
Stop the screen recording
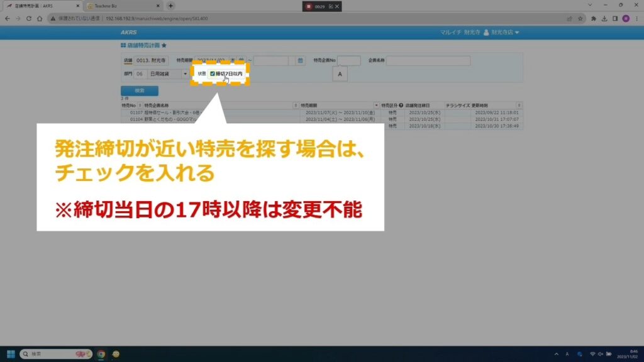click(309, 6)
